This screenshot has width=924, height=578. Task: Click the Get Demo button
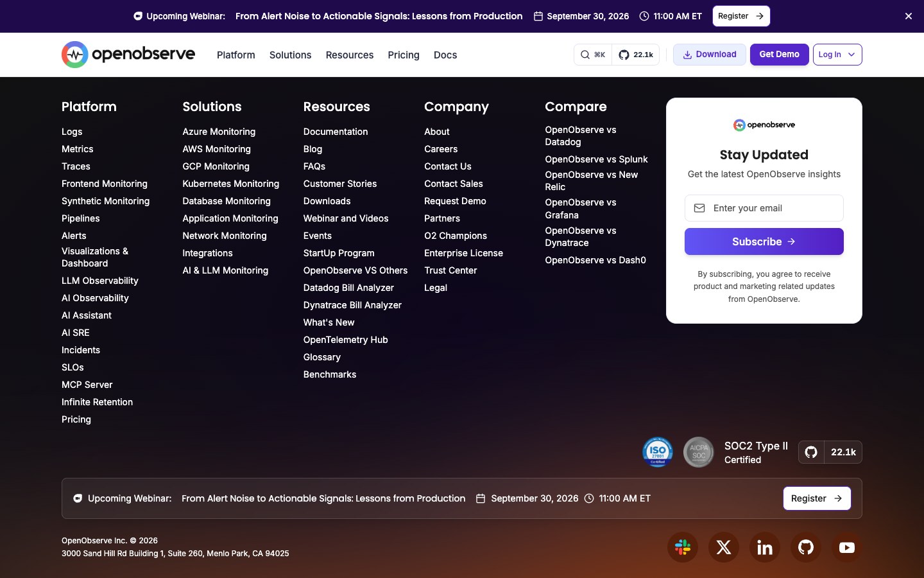click(x=780, y=55)
